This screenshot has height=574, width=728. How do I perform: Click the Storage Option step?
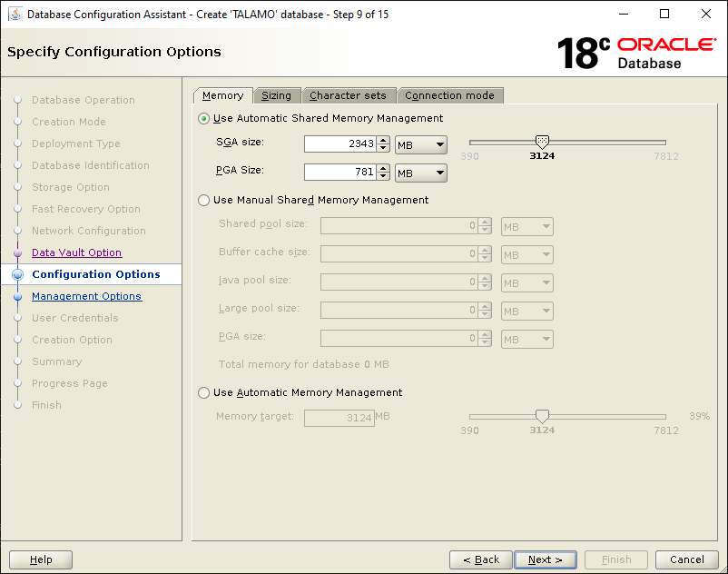pyautogui.click(x=71, y=188)
